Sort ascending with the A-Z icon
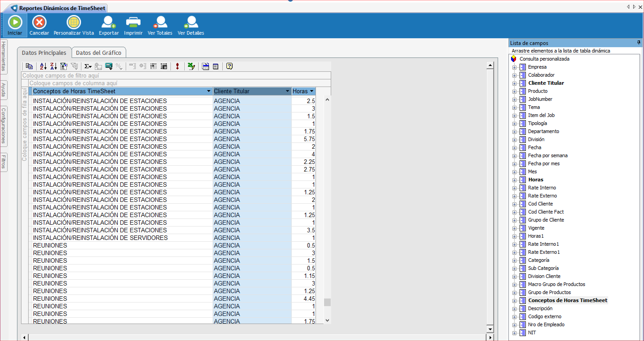The image size is (644, 341). pos(43,66)
